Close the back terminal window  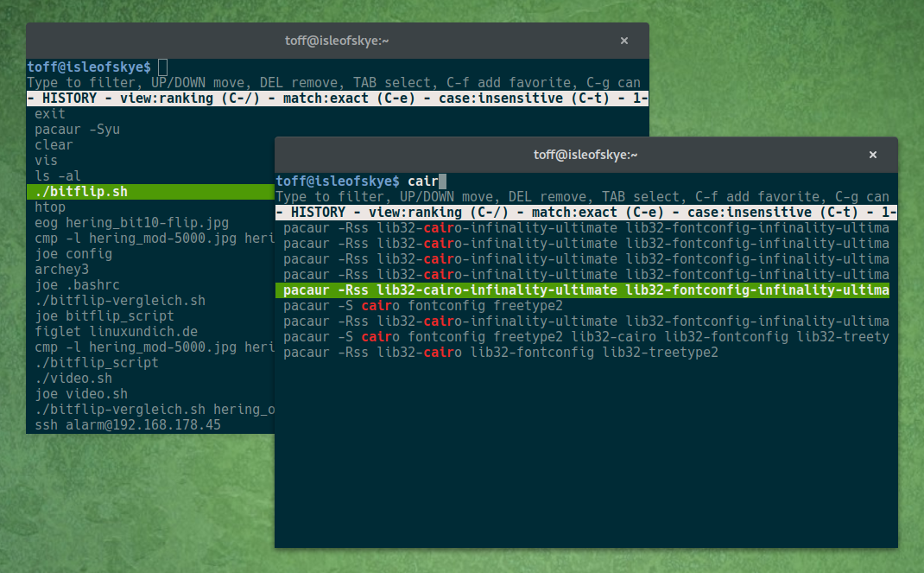(623, 41)
